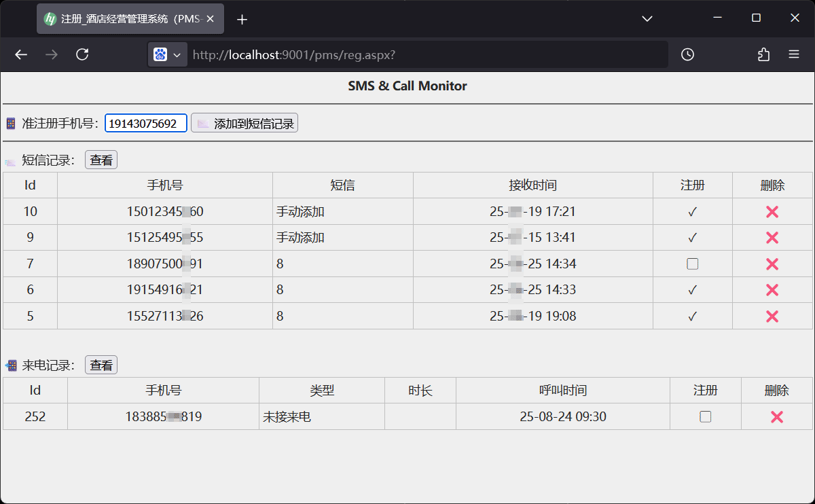
Task: Open the browser hamburger menu
Action: coord(793,54)
